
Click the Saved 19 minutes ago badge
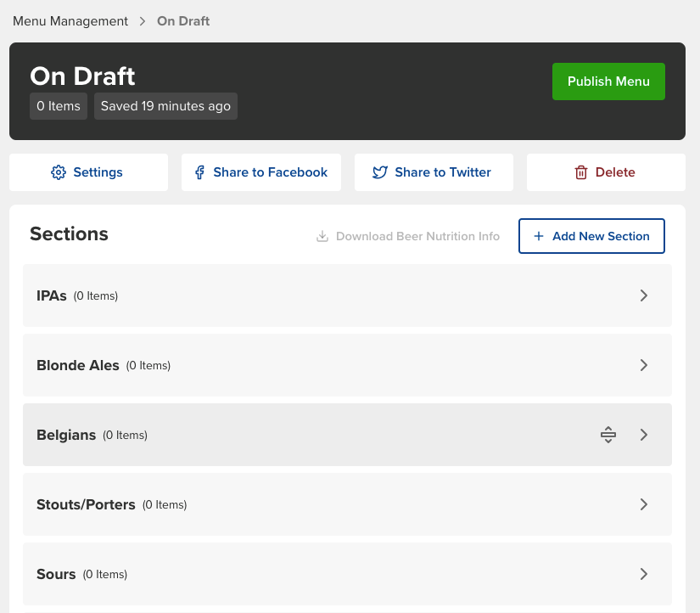[165, 106]
